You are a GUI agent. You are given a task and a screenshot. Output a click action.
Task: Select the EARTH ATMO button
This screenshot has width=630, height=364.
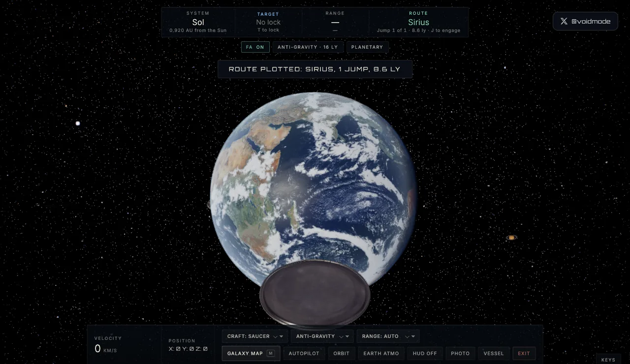[381, 353]
